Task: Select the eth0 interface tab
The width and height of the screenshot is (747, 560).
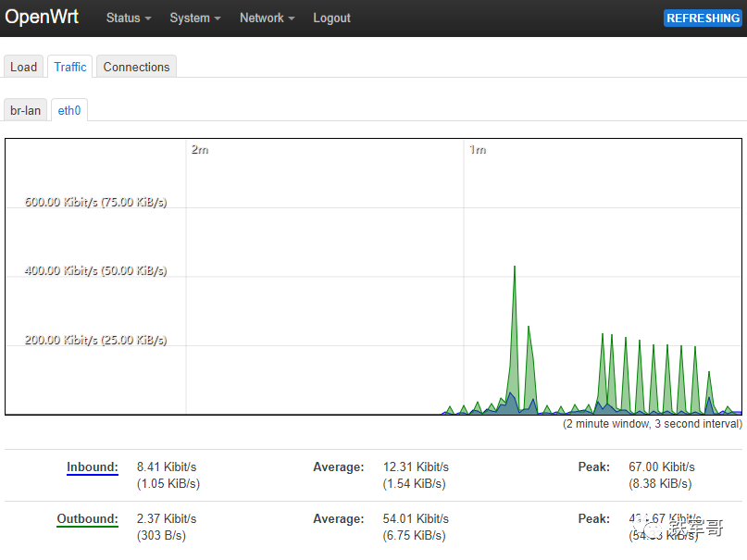Action: click(x=69, y=110)
